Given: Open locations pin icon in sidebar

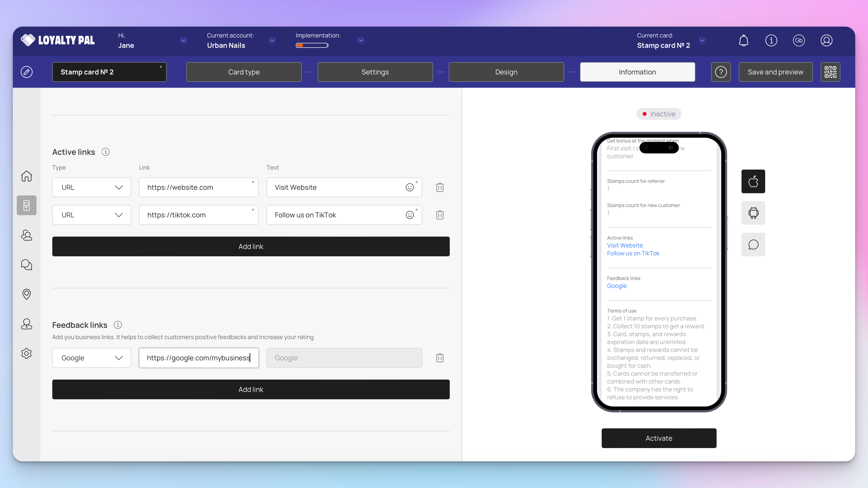Looking at the screenshot, I should coord(27,294).
